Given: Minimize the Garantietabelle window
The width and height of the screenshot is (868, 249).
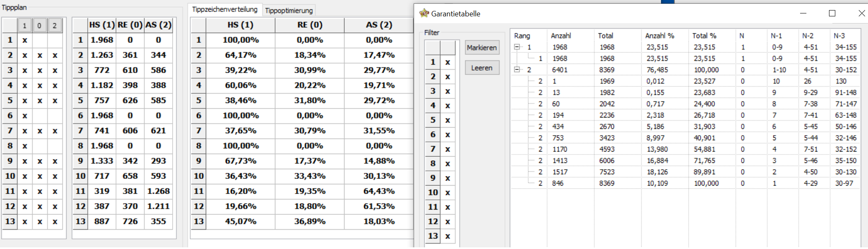Looking at the screenshot, I should pyautogui.click(x=803, y=13).
